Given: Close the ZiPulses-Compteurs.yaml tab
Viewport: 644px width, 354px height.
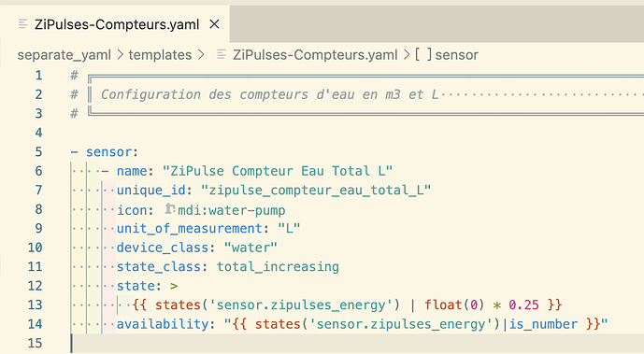Looking at the screenshot, I should coord(214,24).
